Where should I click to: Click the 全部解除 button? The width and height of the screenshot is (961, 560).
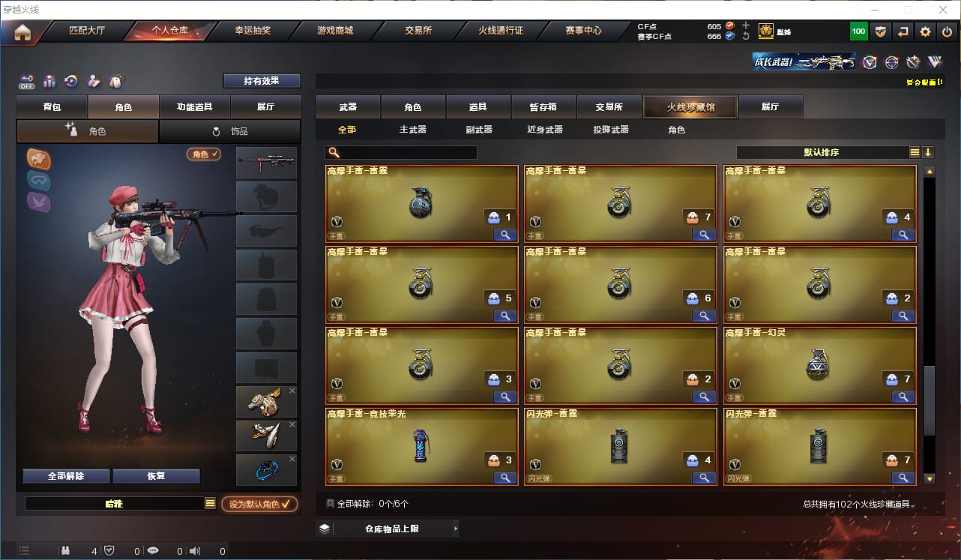(x=66, y=476)
